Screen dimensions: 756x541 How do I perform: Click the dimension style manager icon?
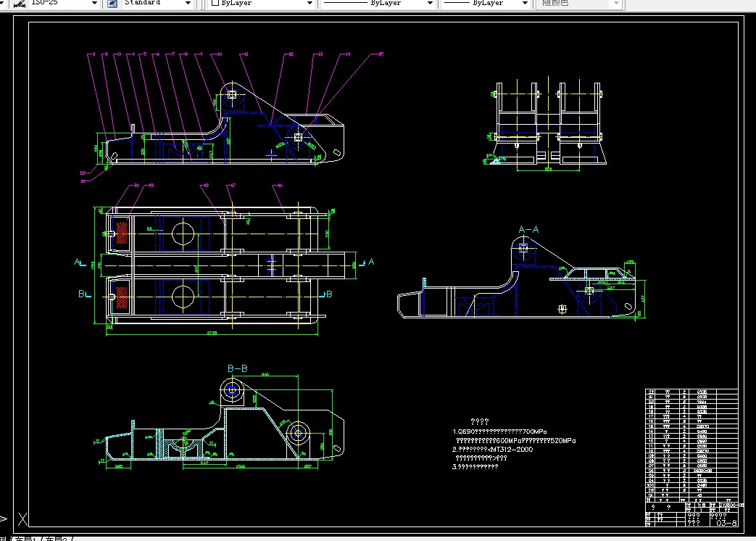click(20, 4)
